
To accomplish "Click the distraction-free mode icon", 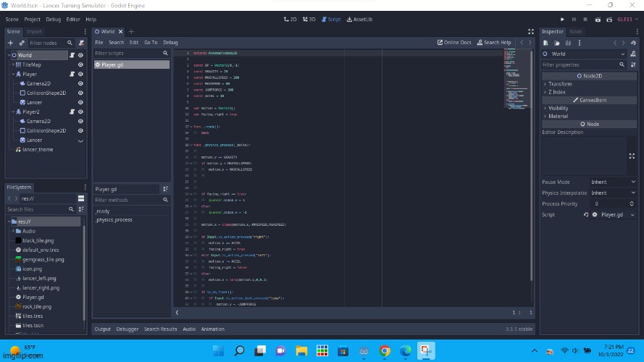I will tap(531, 32).
